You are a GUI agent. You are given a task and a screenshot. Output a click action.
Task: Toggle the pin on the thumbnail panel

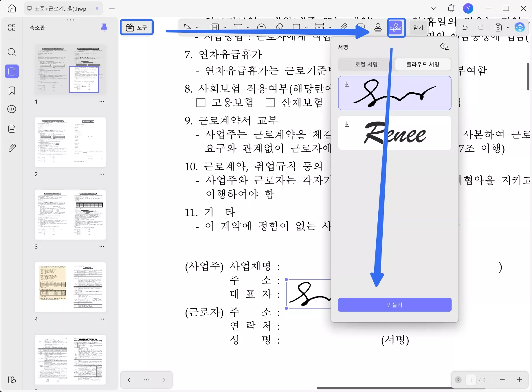coord(104,27)
